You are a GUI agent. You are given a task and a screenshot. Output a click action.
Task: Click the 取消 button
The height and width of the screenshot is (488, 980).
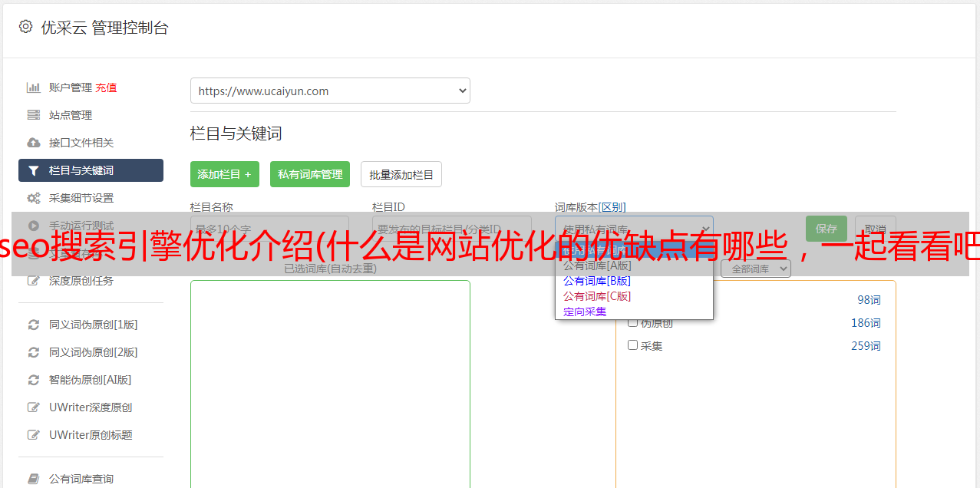[x=876, y=229]
